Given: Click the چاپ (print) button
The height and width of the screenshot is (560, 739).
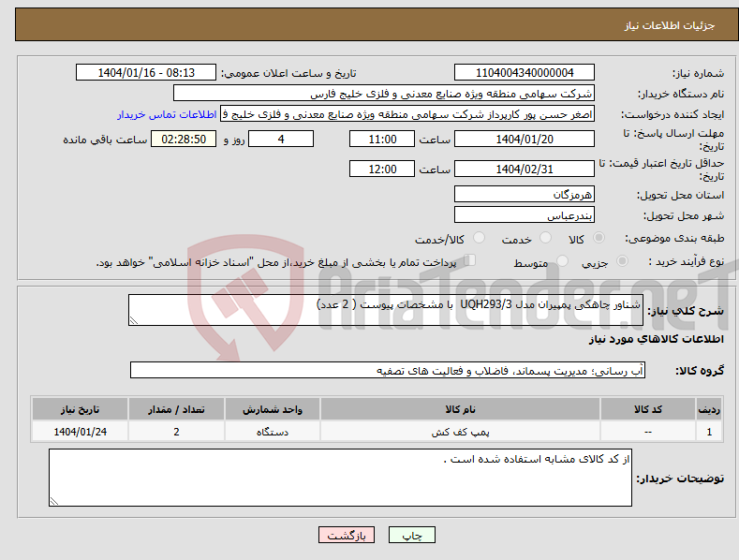Looking at the screenshot, I should click(411, 536).
